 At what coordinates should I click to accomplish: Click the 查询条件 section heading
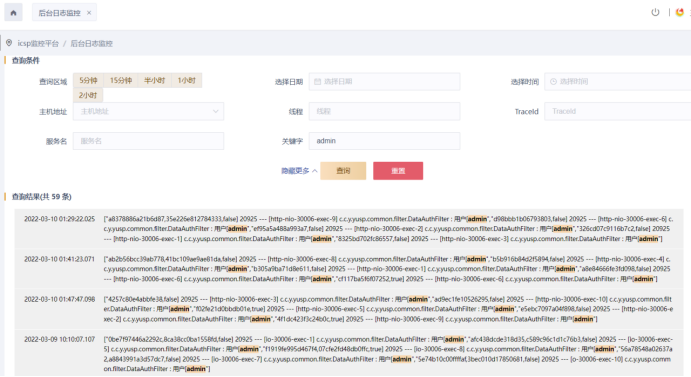pyautogui.click(x=25, y=60)
